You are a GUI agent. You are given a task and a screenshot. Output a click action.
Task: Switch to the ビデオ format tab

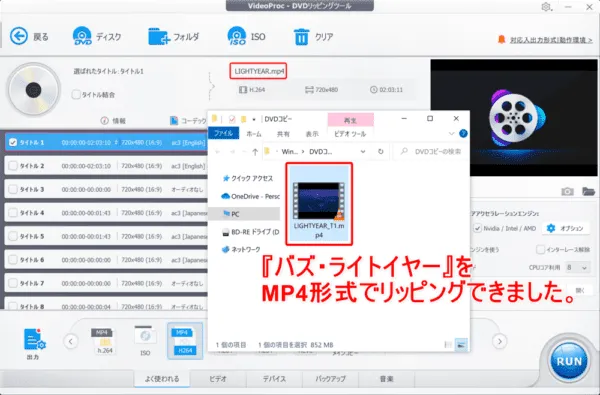[218, 379]
